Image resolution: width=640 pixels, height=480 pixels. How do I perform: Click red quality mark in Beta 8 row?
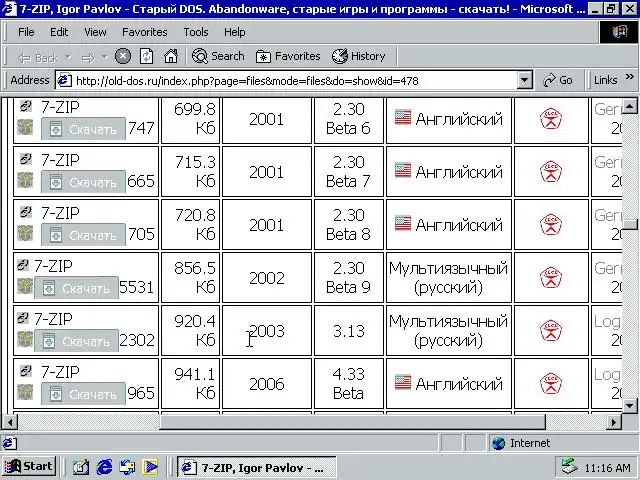(551, 225)
